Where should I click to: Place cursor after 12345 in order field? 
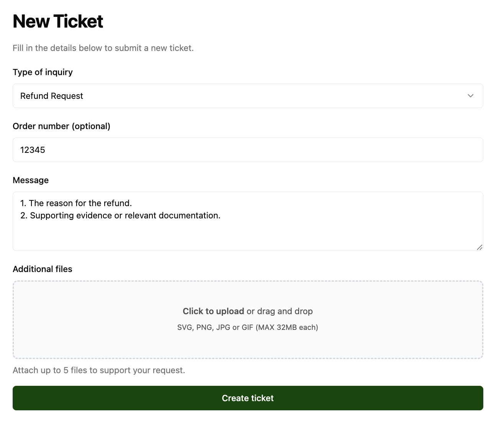click(46, 150)
